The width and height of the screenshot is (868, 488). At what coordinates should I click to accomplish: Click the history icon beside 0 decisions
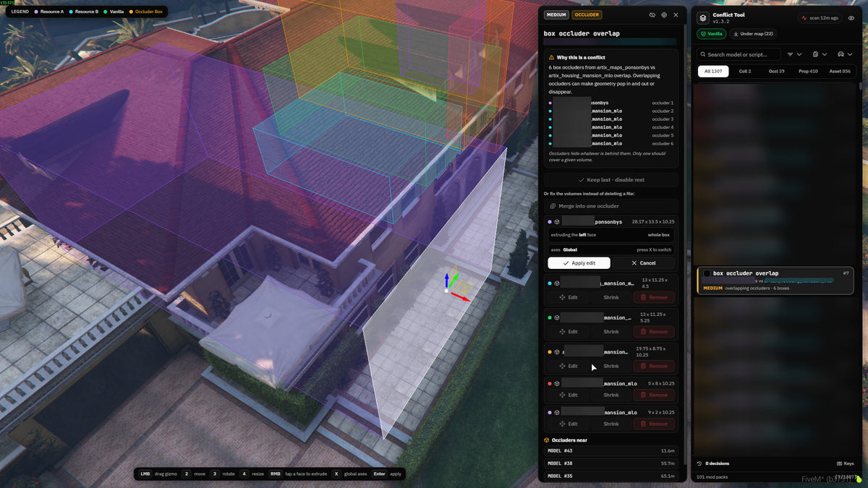(x=699, y=463)
